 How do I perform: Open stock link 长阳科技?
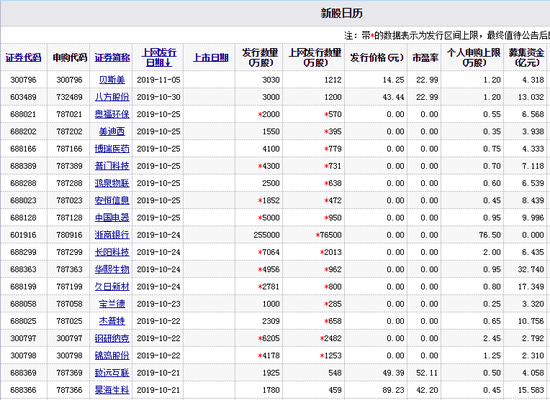112,252
